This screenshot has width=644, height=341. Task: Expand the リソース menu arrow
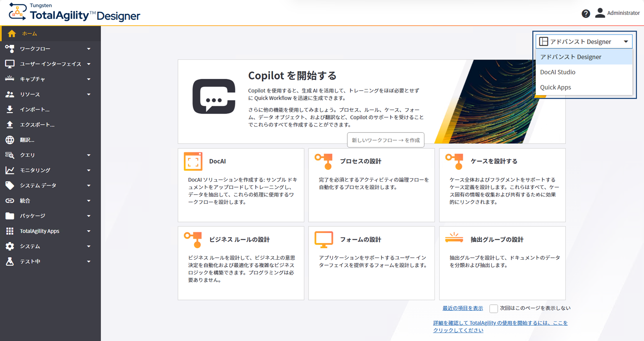click(89, 95)
